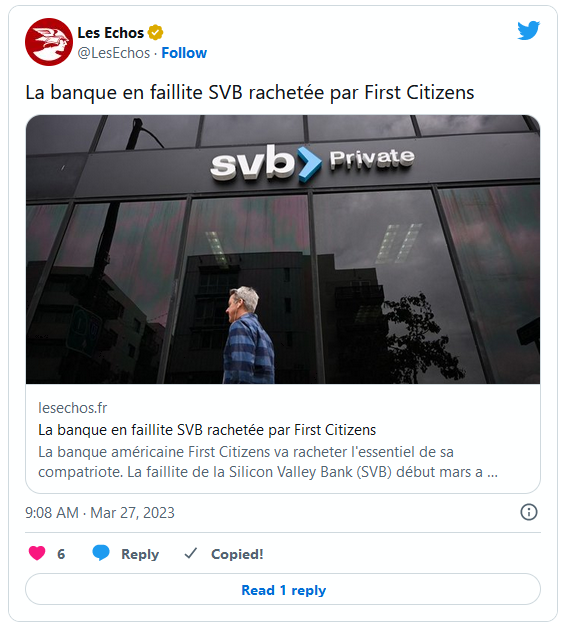The width and height of the screenshot is (566, 627).
Task: Open the 9:08 AM Mar 27, 2023 timestamp
Action: point(100,513)
